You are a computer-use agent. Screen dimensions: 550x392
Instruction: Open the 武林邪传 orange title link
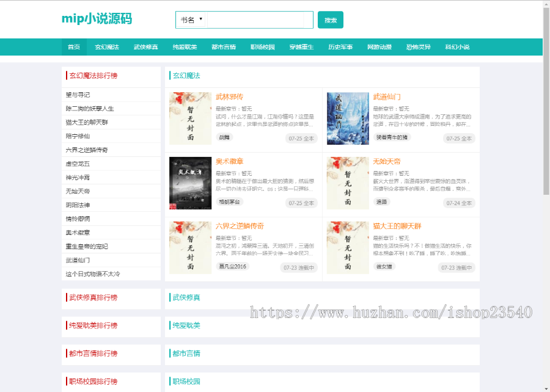point(229,96)
